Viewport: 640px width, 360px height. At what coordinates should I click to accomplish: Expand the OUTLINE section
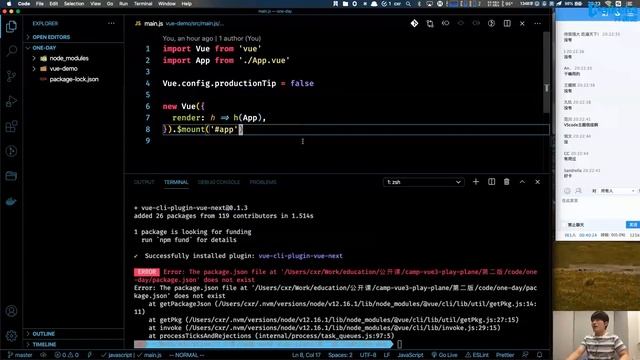[74, 334]
